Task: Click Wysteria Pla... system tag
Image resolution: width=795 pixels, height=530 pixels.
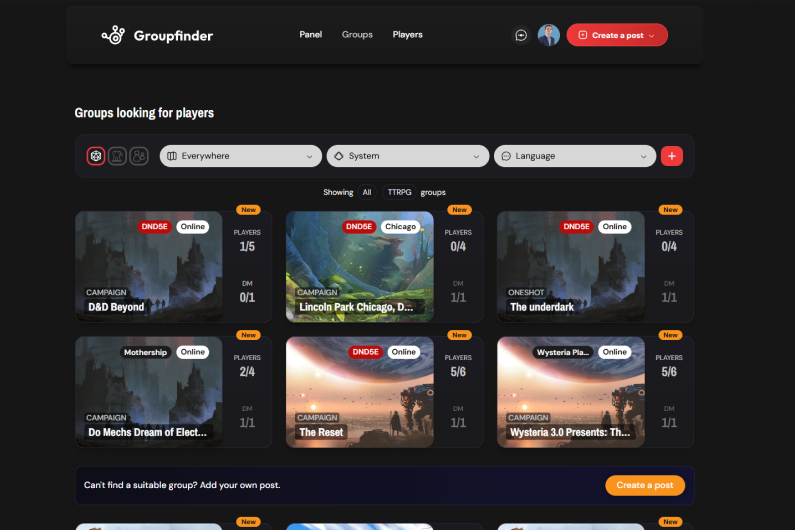Action: click(x=563, y=352)
